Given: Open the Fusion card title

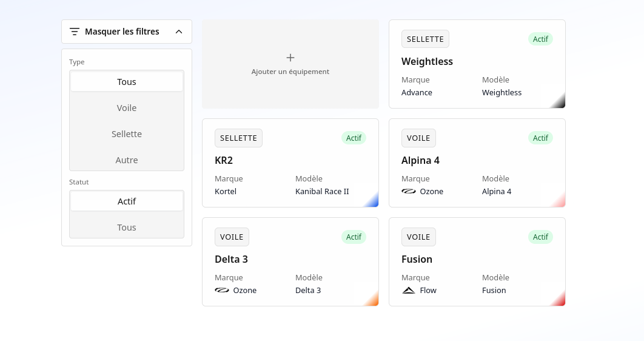Looking at the screenshot, I should (x=417, y=259).
